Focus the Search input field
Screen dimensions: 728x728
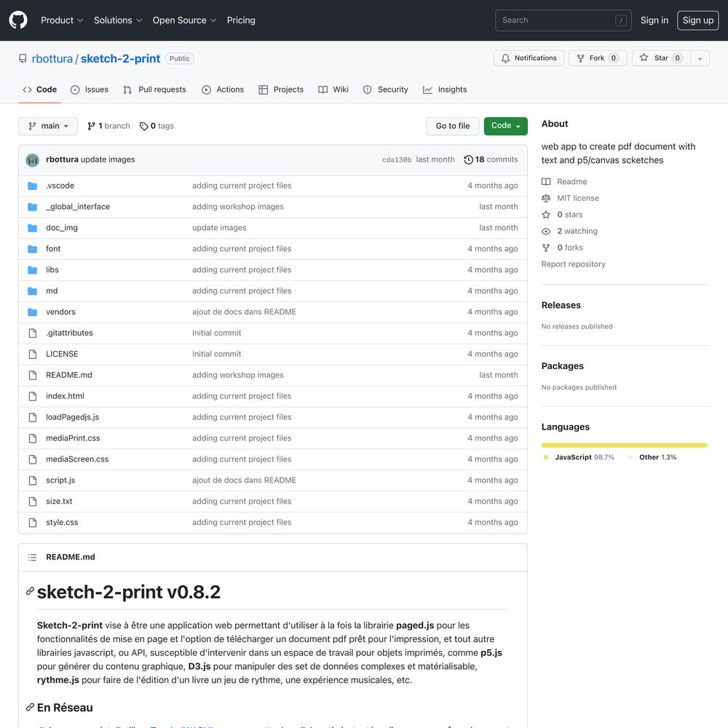click(x=563, y=20)
